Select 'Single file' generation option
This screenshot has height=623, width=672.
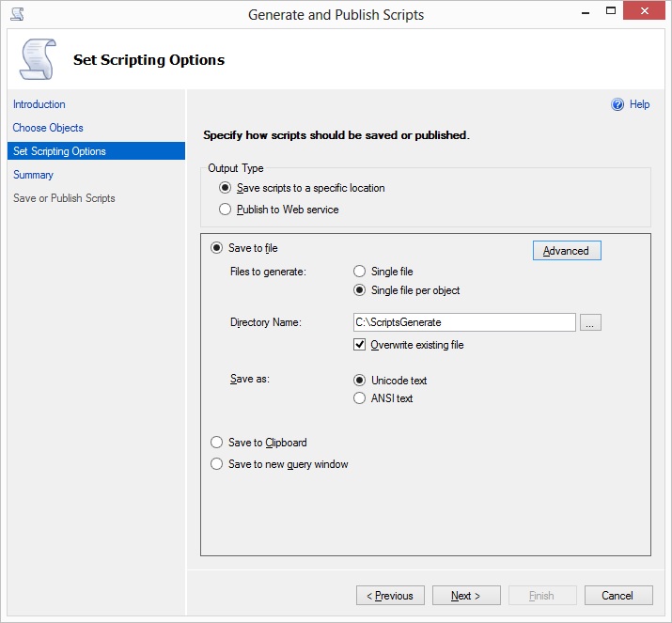coord(359,272)
